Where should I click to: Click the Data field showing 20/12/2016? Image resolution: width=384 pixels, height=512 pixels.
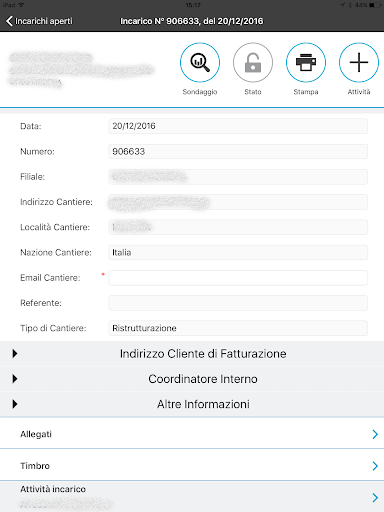tap(238, 126)
